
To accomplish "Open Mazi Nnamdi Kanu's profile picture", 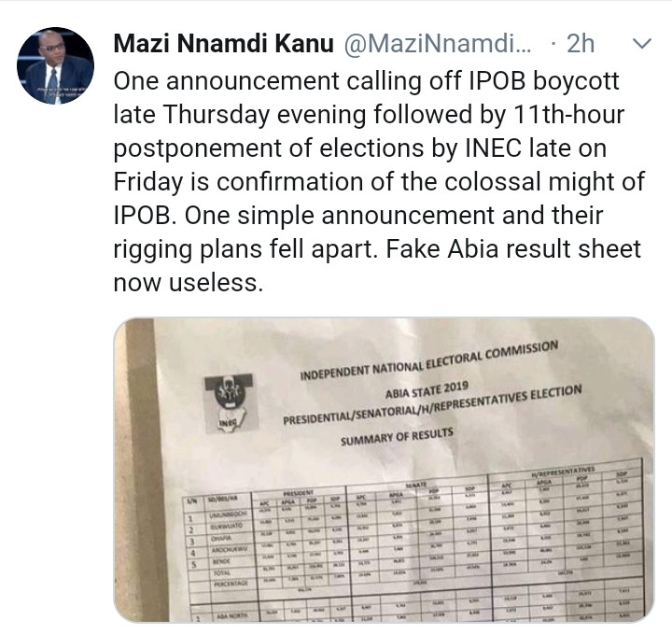I will (56, 65).
